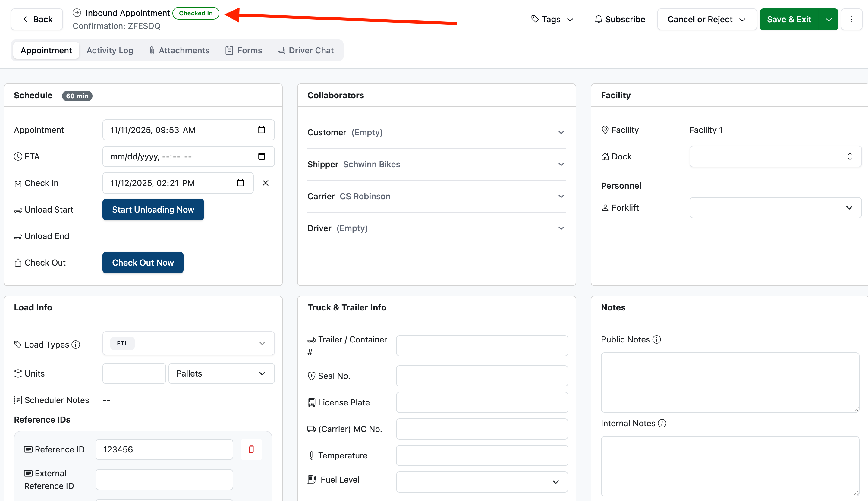The height and width of the screenshot is (501, 868).
Task: Focus the Trailer / Container # field
Action: [482, 345]
